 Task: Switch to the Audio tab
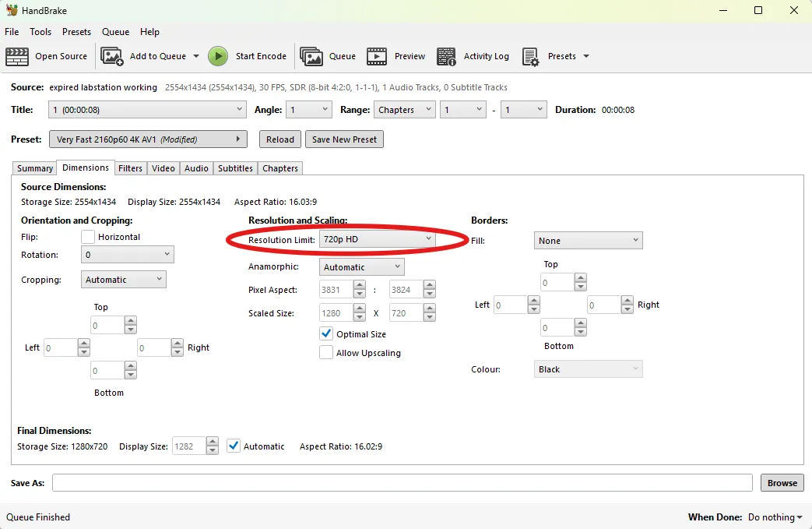[x=196, y=168]
